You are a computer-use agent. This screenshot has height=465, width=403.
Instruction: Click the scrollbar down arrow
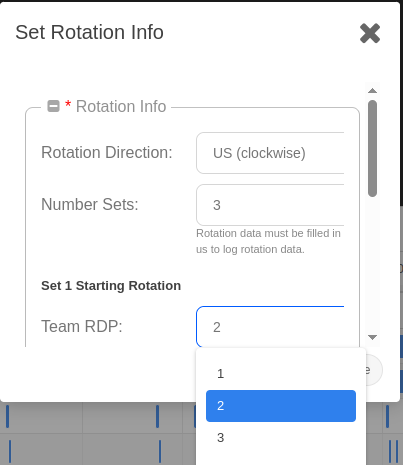pos(372,337)
